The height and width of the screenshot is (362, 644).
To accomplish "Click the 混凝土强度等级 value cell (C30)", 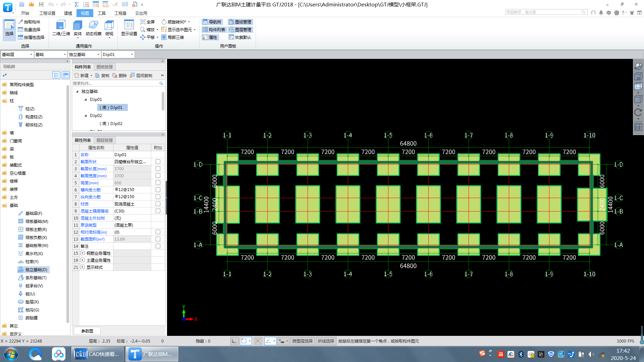I will pos(132,211).
